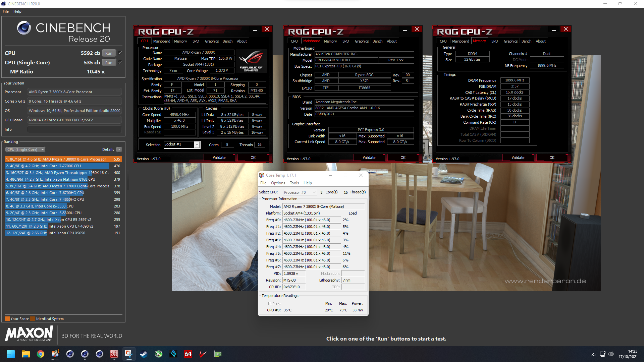The width and height of the screenshot is (644, 362).
Task: Click Freq #5 value in Core Temp
Action: [x=312, y=253]
